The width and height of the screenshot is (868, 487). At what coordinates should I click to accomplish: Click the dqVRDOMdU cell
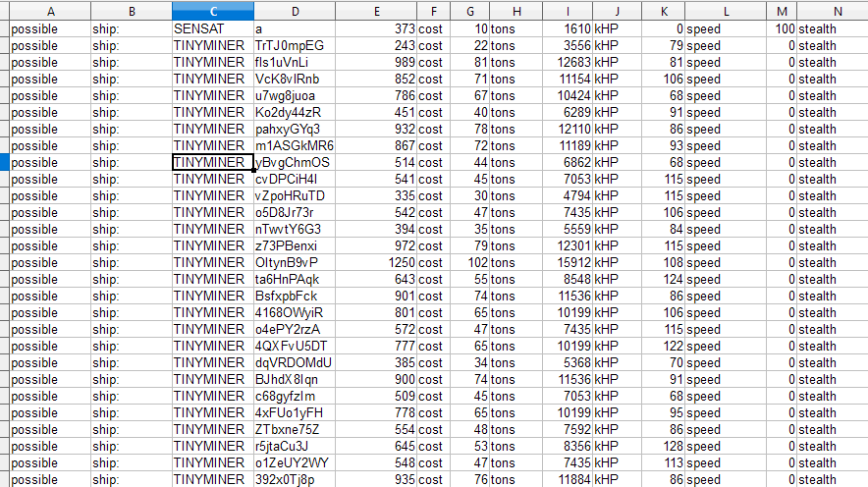(x=295, y=362)
